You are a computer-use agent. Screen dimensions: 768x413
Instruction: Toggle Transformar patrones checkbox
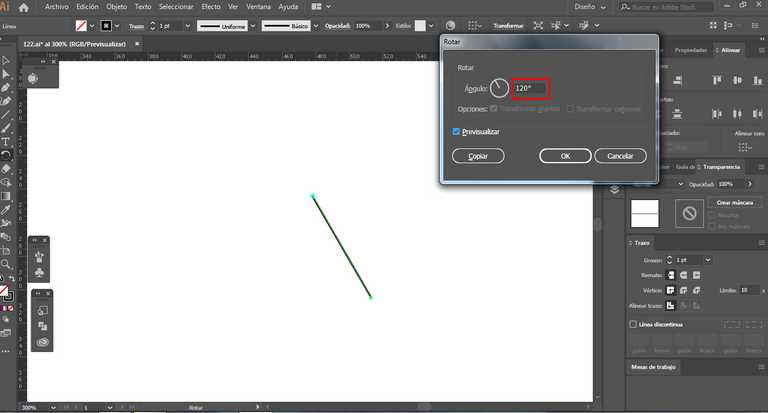tap(570, 109)
